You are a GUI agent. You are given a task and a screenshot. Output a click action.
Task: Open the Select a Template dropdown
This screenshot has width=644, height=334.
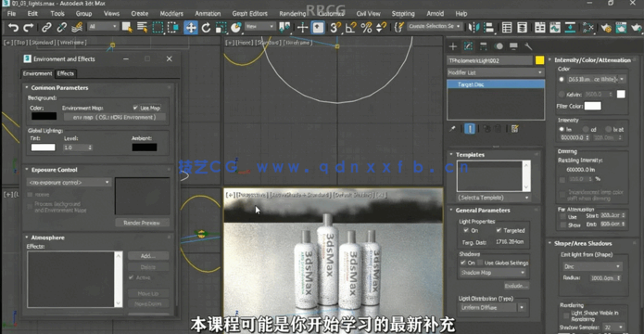point(494,198)
